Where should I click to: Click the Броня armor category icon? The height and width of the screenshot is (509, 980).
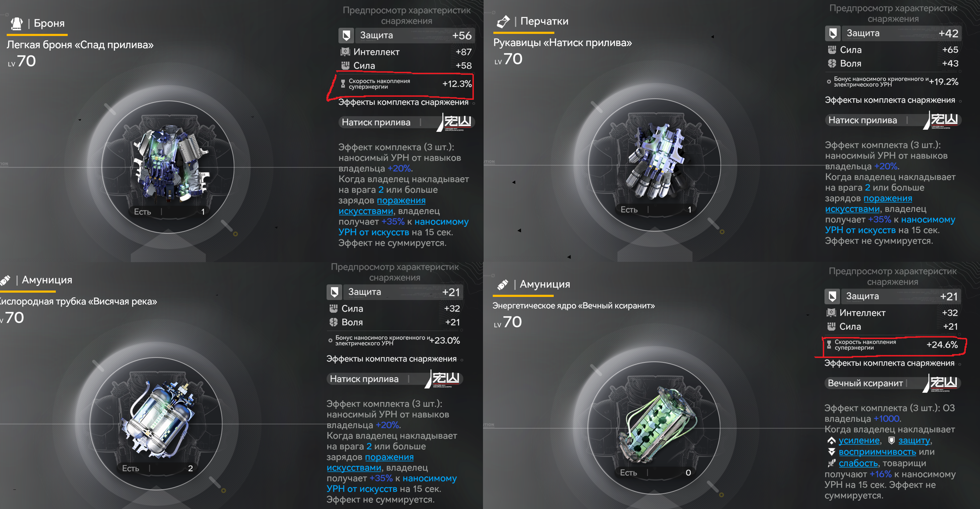[17, 23]
